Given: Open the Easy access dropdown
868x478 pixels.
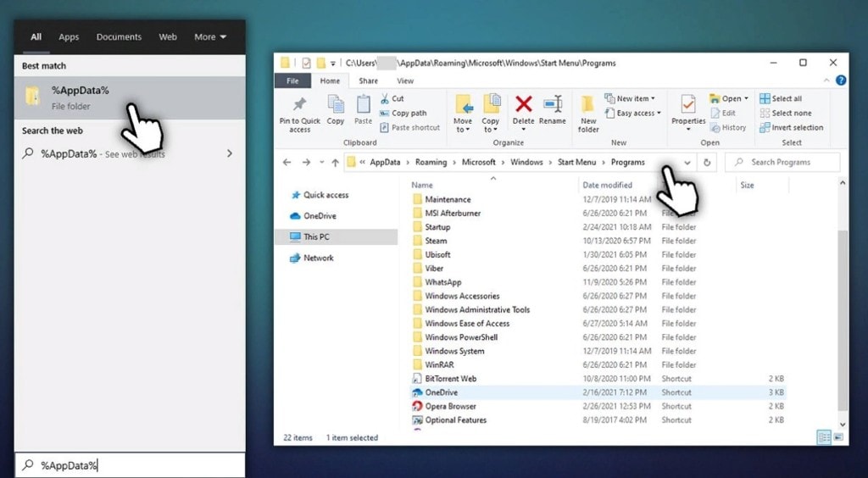Looking at the screenshot, I should (x=633, y=113).
